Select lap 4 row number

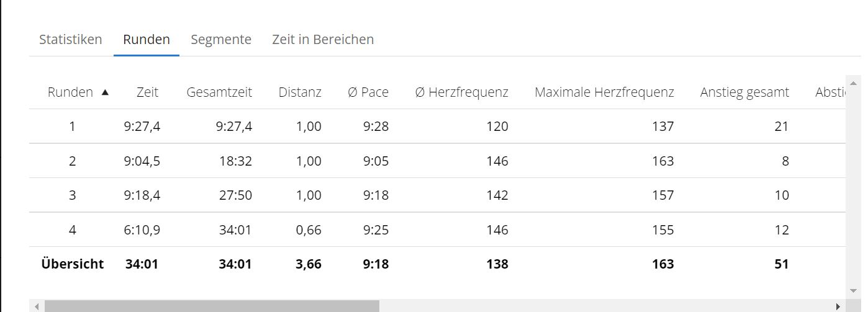tap(73, 230)
